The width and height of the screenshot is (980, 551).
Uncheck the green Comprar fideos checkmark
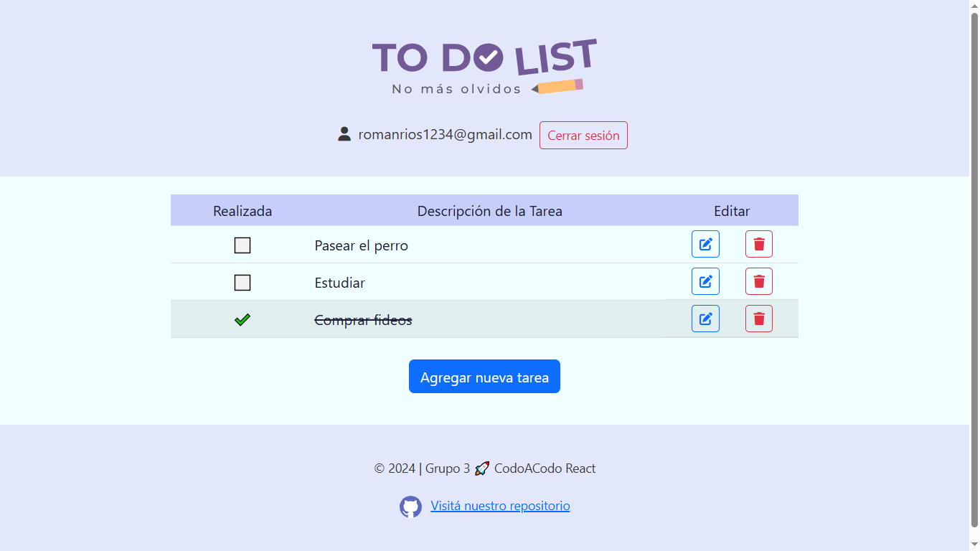tap(242, 320)
